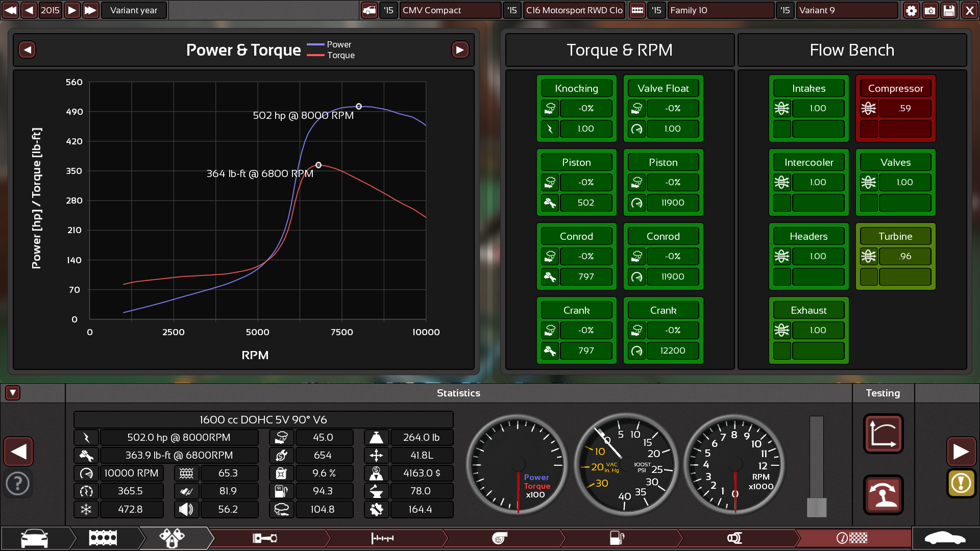Open the exhaust tab icon
The image size is (980, 551).
coord(734,538)
